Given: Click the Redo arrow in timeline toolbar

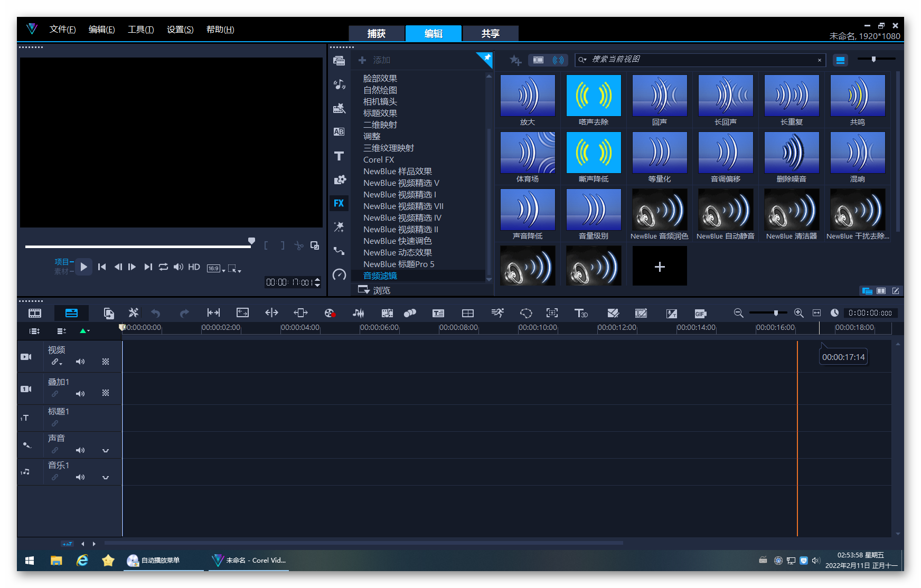Looking at the screenshot, I should [184, 313].
